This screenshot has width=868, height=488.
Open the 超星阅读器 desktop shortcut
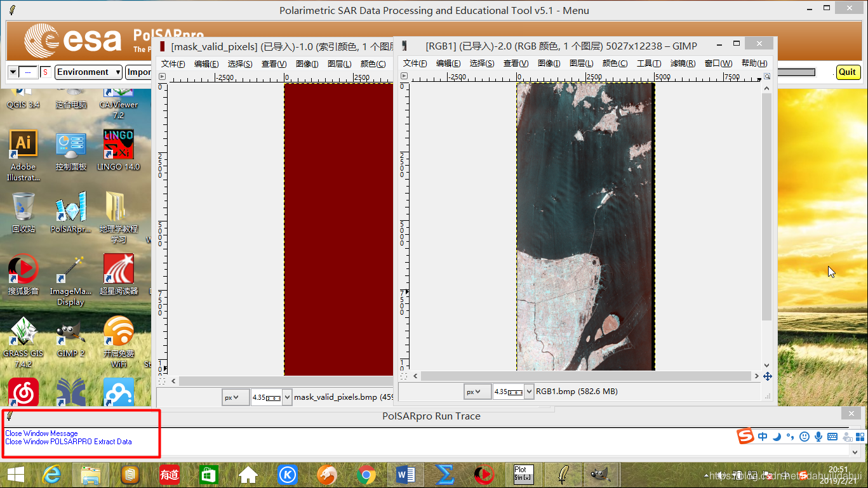[x=118, y=275]
